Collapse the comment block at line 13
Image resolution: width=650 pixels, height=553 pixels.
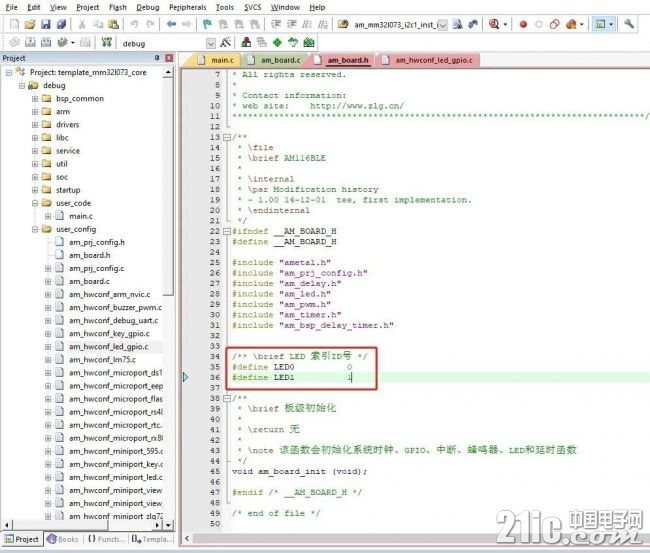[227, 137]
